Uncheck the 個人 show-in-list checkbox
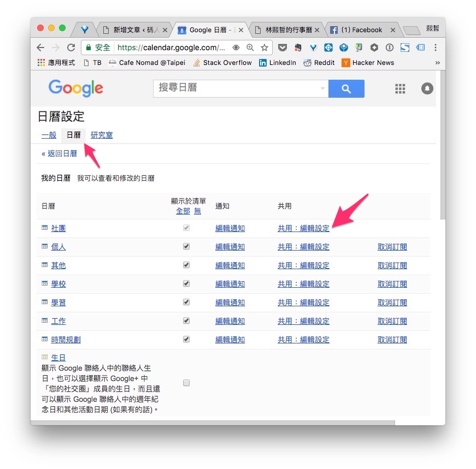Screen dimensions: 476x469 (186, 246)
